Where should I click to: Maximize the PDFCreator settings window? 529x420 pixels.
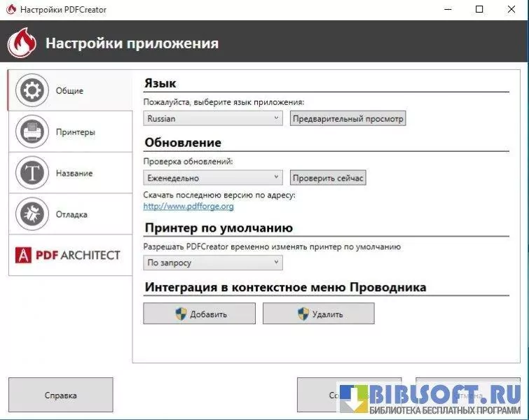click(479, 10)
